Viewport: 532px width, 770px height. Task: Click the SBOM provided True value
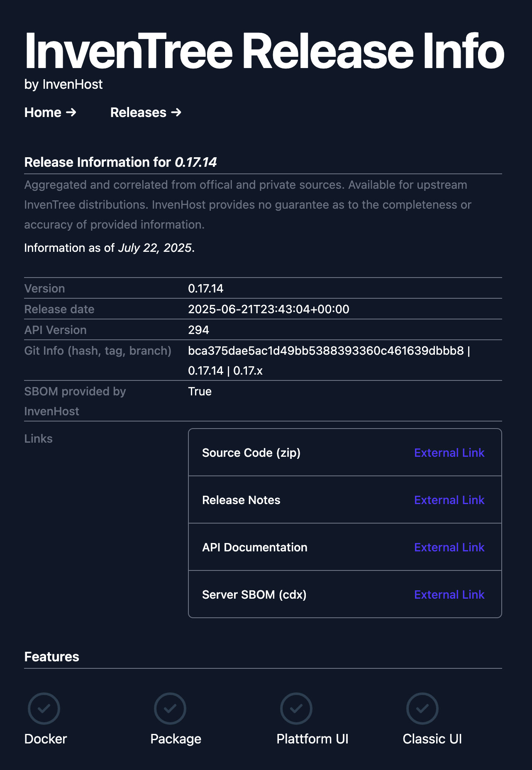coord(200,392)
